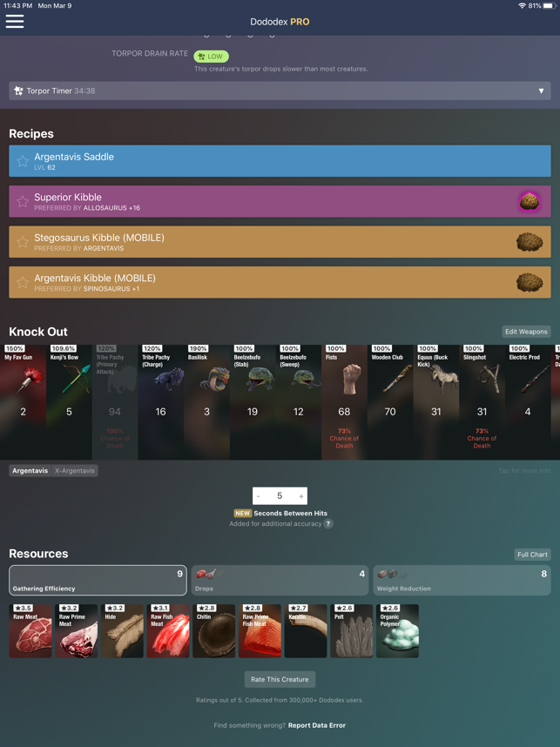Open the Raw Prime Fish Meat tile

260,631
